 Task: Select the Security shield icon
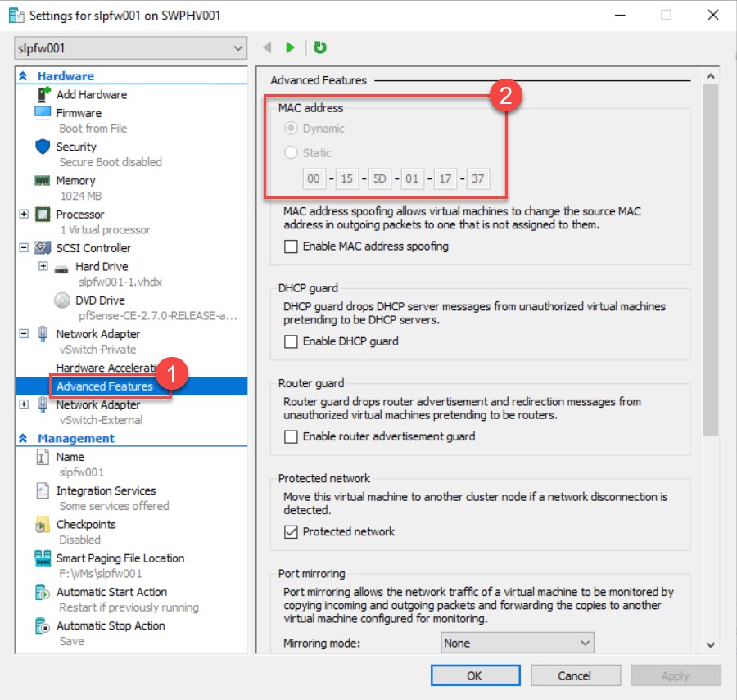point(43,147)
